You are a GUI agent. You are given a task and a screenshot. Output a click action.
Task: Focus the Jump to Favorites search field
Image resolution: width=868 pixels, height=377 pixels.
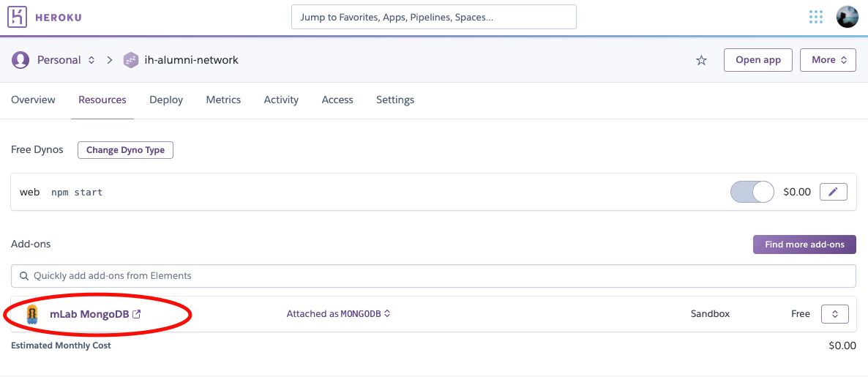point(434,17)
